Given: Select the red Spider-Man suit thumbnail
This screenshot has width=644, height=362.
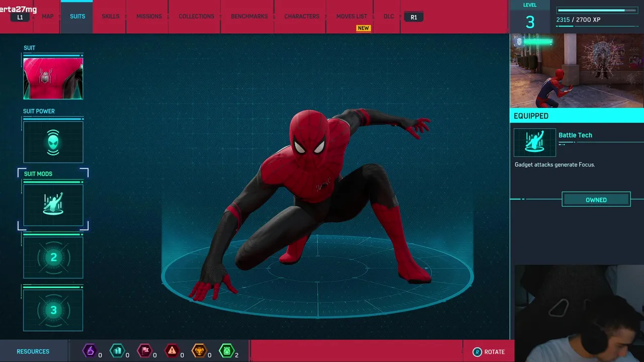Looking at the screenshot, I should 53,78.
